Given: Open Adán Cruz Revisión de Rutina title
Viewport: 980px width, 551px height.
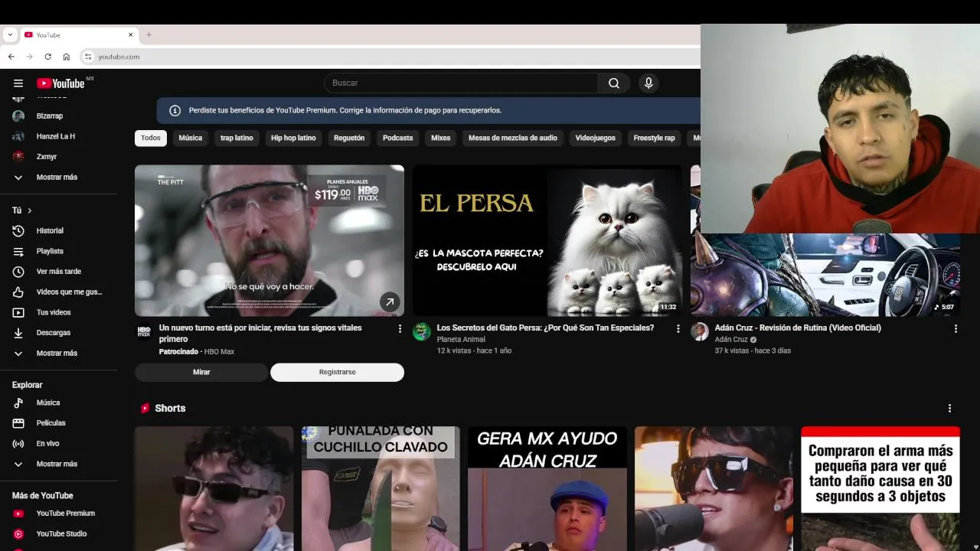Looking at the screenshot, I should [798, 328].
